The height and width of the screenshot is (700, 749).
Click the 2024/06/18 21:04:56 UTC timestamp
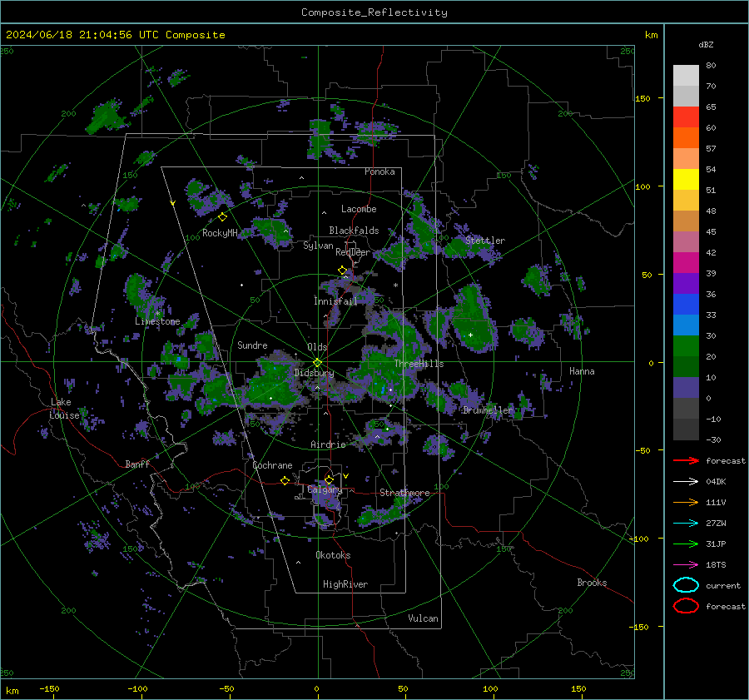pos(116,35)
